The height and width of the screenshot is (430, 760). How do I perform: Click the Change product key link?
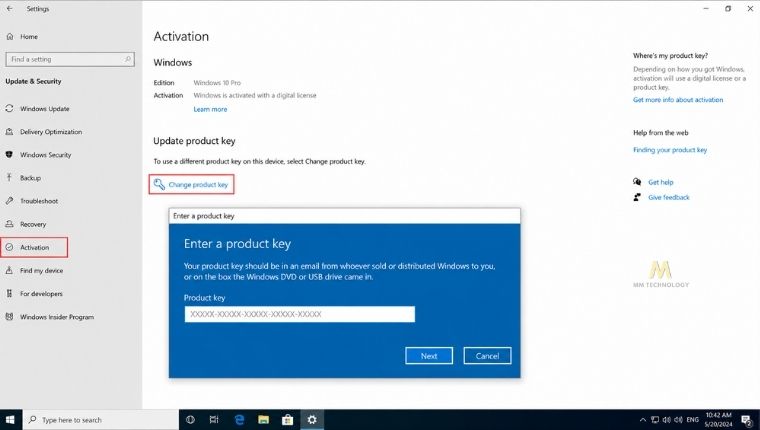pos(198,185)
